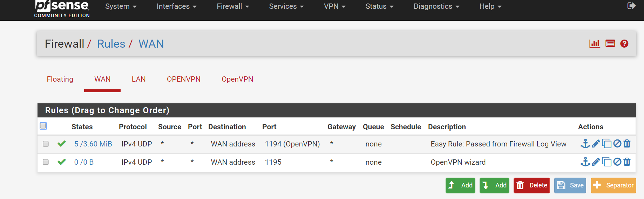The height and width of the screenshot is (199, 644).
Task: Edit the Easy Rule with pencil icon
Action: pyautogui.click(x=596, y=144)
